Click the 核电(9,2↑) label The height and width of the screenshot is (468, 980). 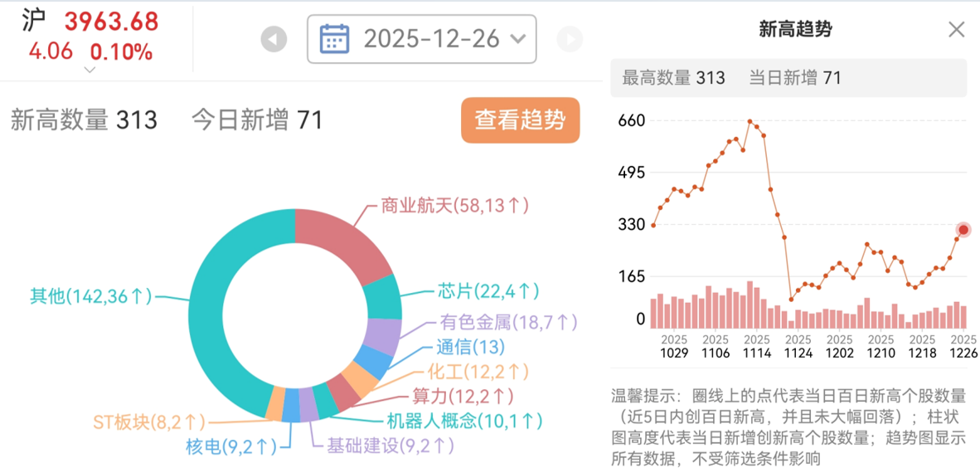click(x=230, y=446)
